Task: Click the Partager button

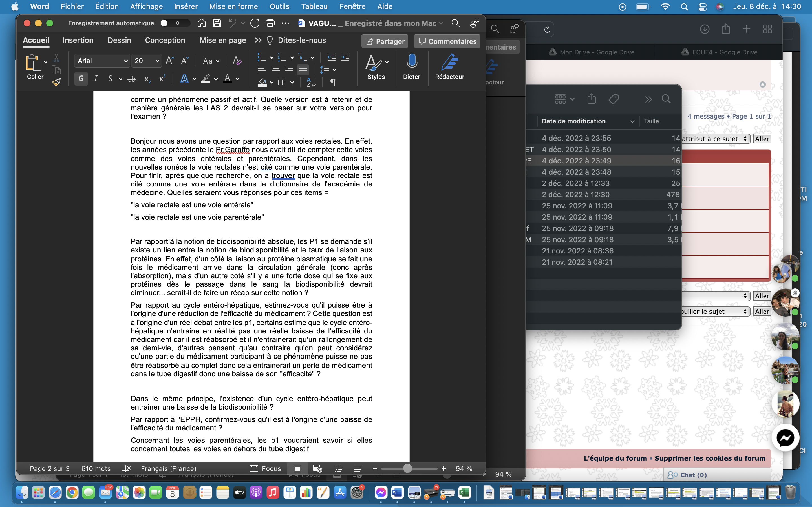Action: point(385,41)
